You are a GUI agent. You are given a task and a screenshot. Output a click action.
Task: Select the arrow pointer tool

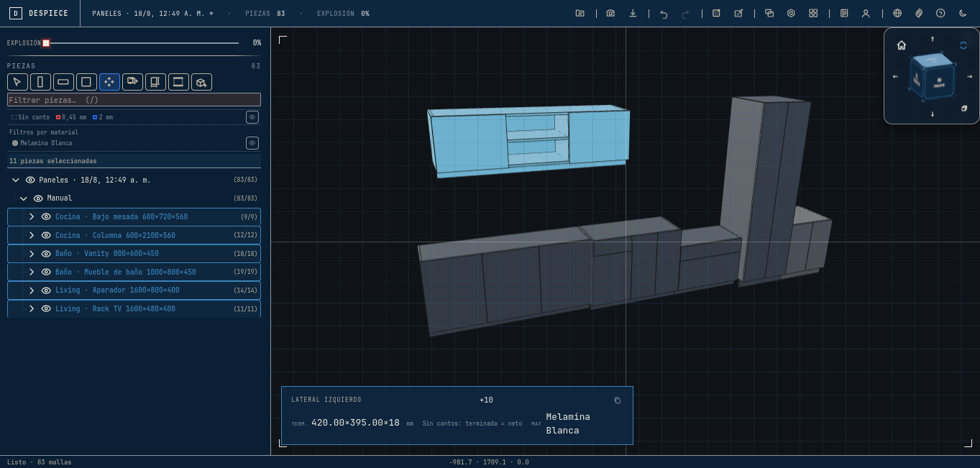(x=17, y=82)
